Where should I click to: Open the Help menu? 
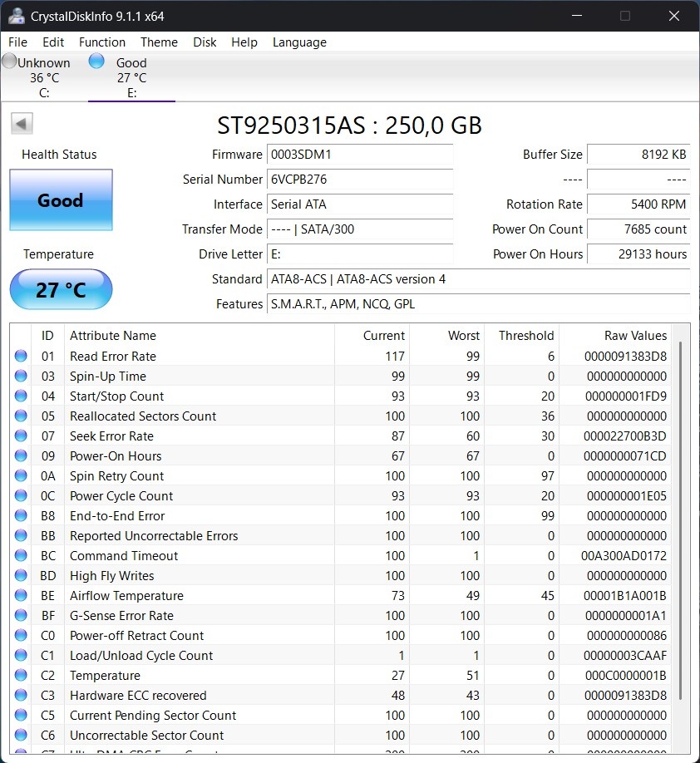pos(244,42)
